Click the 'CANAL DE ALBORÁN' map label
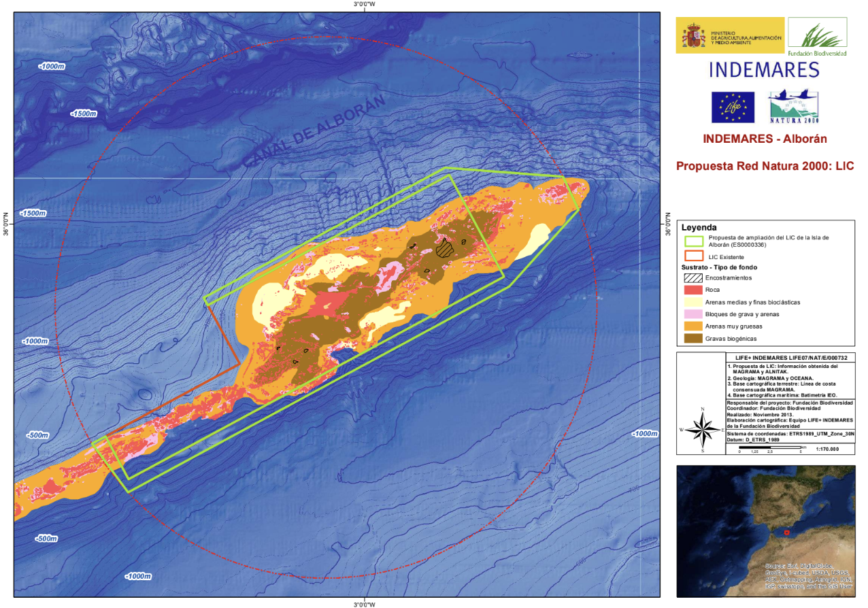This screenshot has width=868, height=608. [315, 133]
